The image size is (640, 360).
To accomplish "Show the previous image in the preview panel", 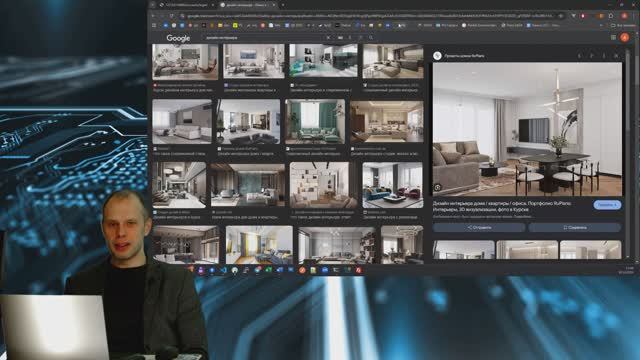I will (580, 56).
